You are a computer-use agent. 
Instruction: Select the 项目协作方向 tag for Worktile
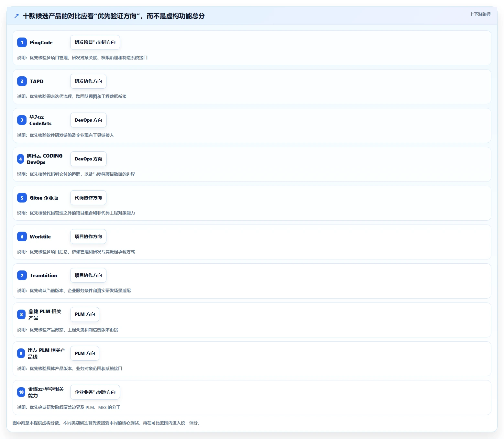[88, 236]
